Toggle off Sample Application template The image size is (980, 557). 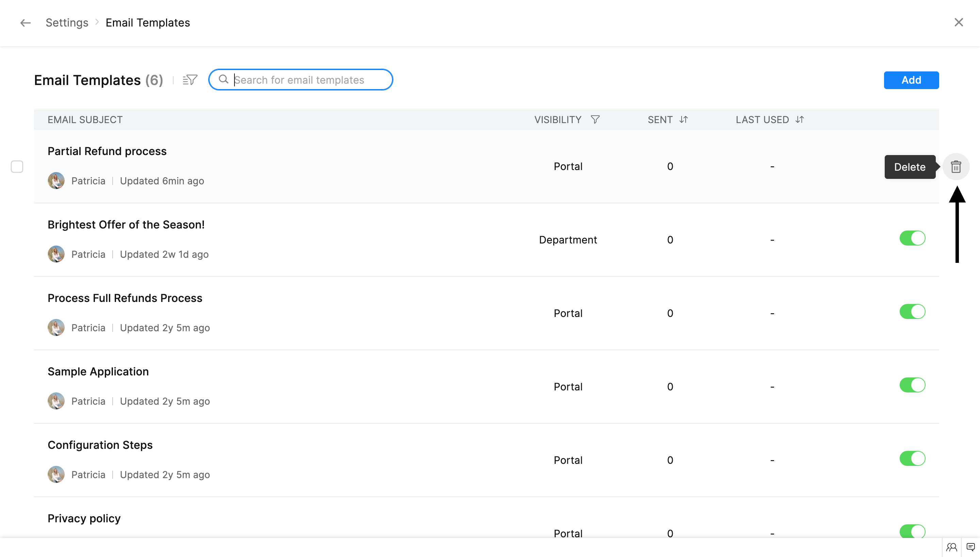click(x=912, y=385)
